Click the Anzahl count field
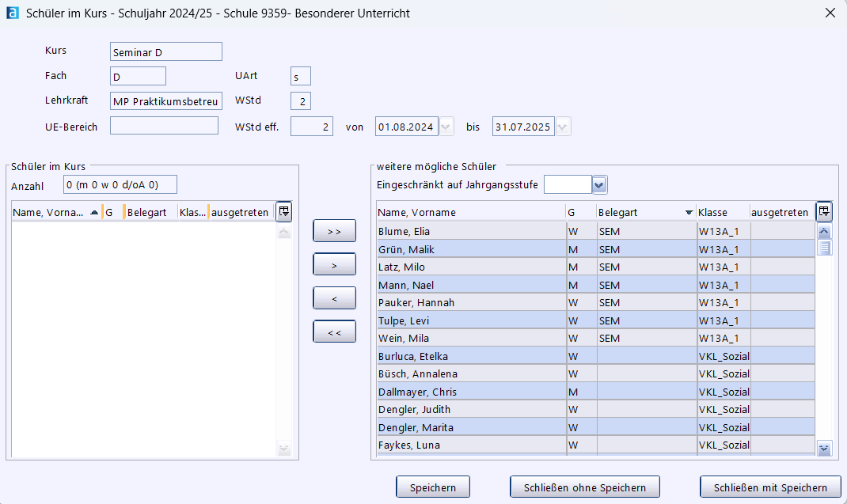The height and width of the screenshot is (504, 847). (120, 184)
